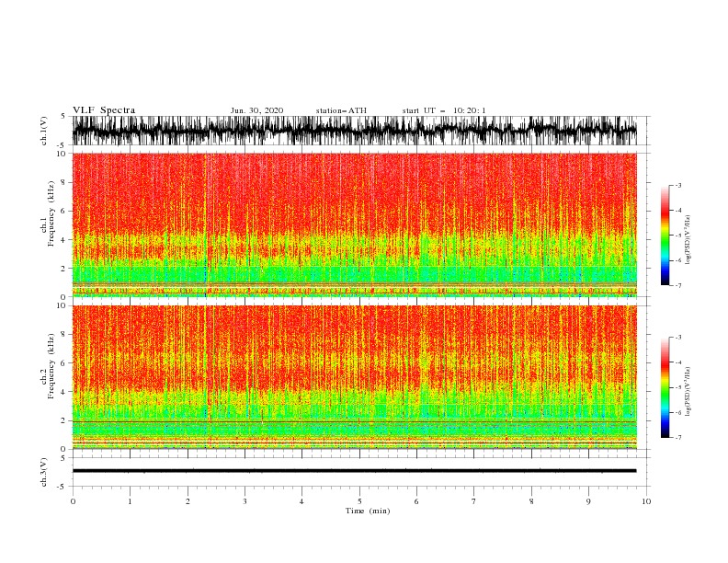
Task: Click time axis tick label "7"
Action: tap(474, 501)
